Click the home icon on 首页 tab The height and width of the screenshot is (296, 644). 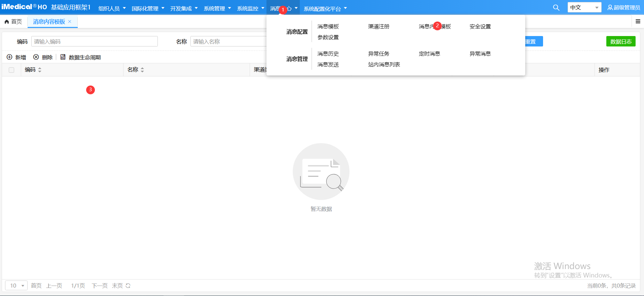[x=7, y=22]
